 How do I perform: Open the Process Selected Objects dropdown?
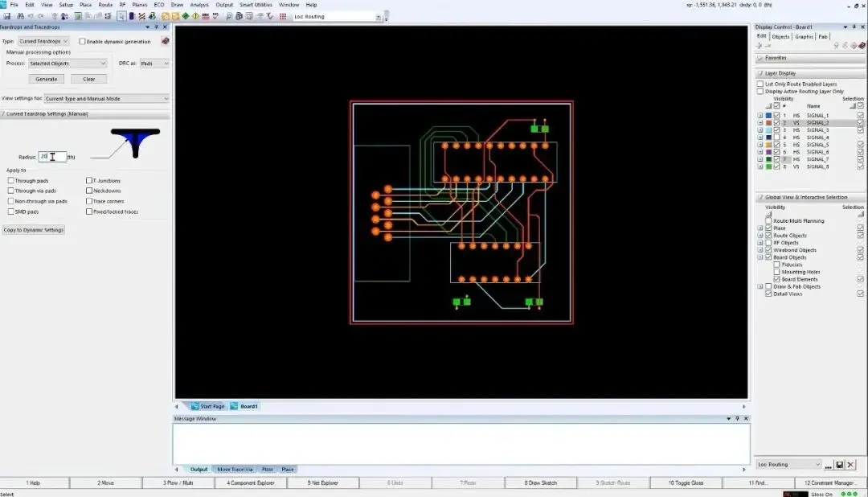tap(68, 64)
